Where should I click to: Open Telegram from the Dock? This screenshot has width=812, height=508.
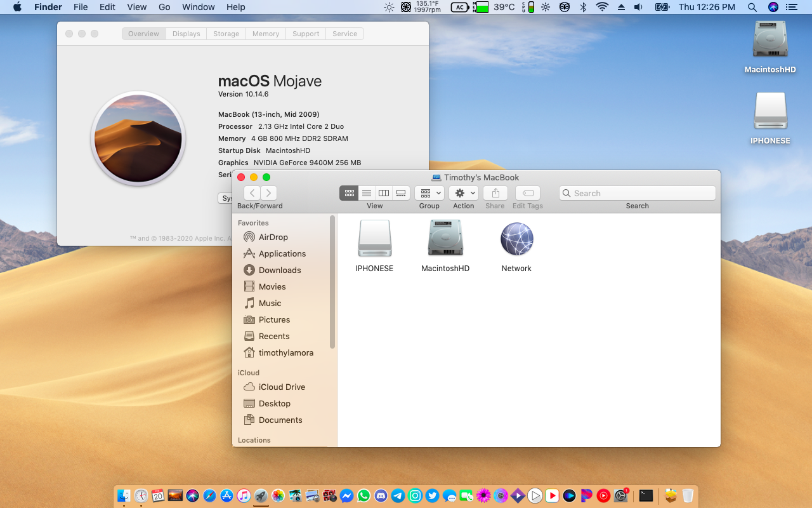398,496
